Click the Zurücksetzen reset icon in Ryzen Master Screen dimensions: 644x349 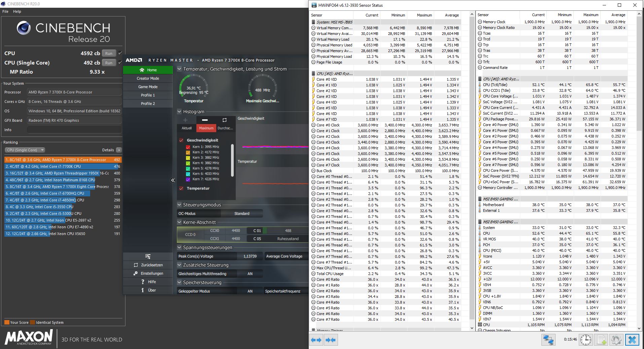pos(136,265)
